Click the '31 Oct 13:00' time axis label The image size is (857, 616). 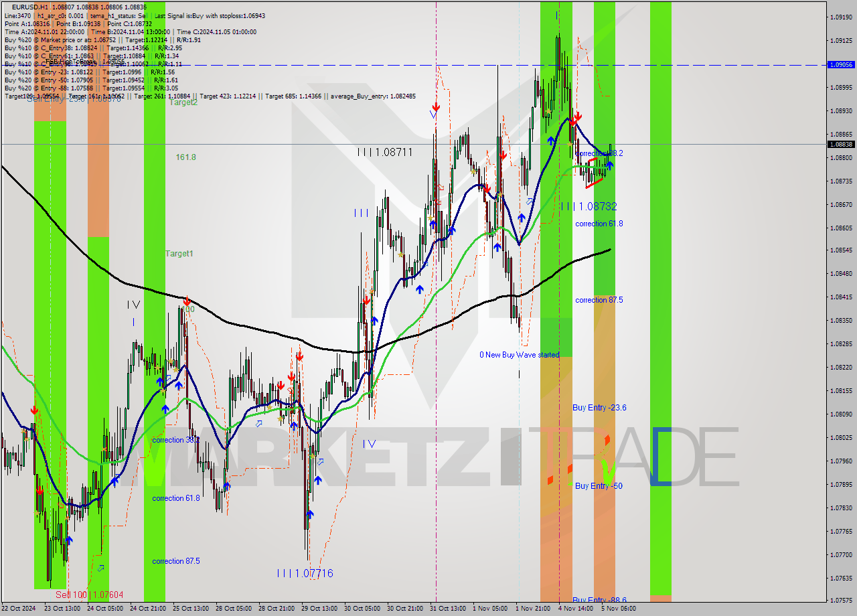pyautogui.click(x=448, y=609)
